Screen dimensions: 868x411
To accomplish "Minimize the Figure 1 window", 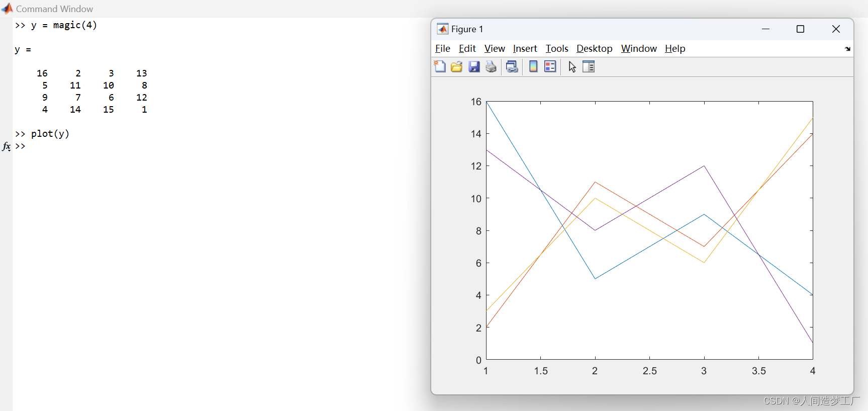I will click(x=765, y=29).
